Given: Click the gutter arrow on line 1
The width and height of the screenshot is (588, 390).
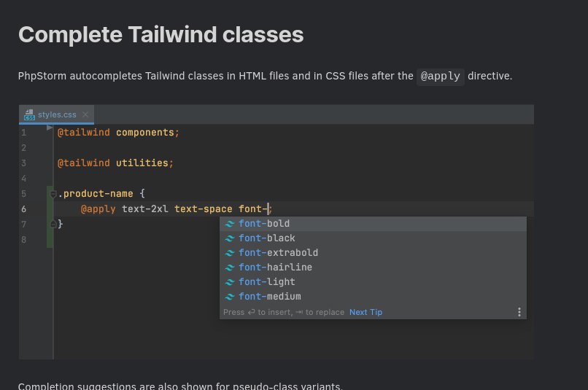Looking at the screenshot, I should (x=49, y=128).
